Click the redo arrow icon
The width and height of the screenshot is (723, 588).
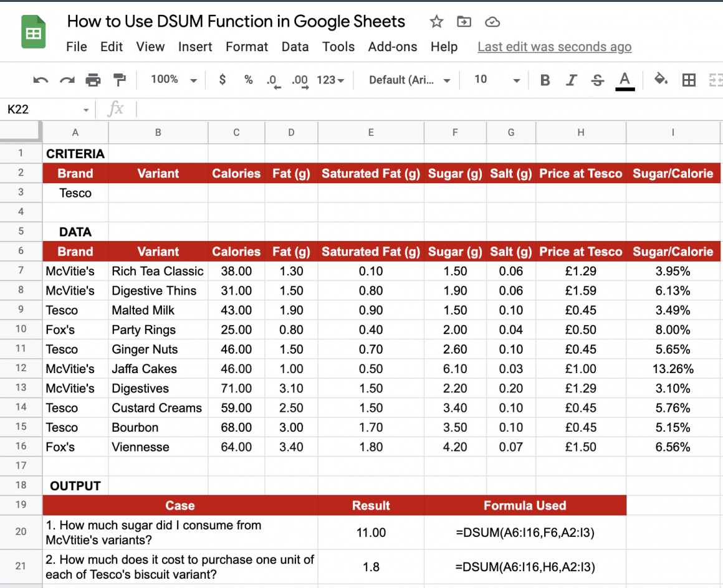(x=67, y=80)
